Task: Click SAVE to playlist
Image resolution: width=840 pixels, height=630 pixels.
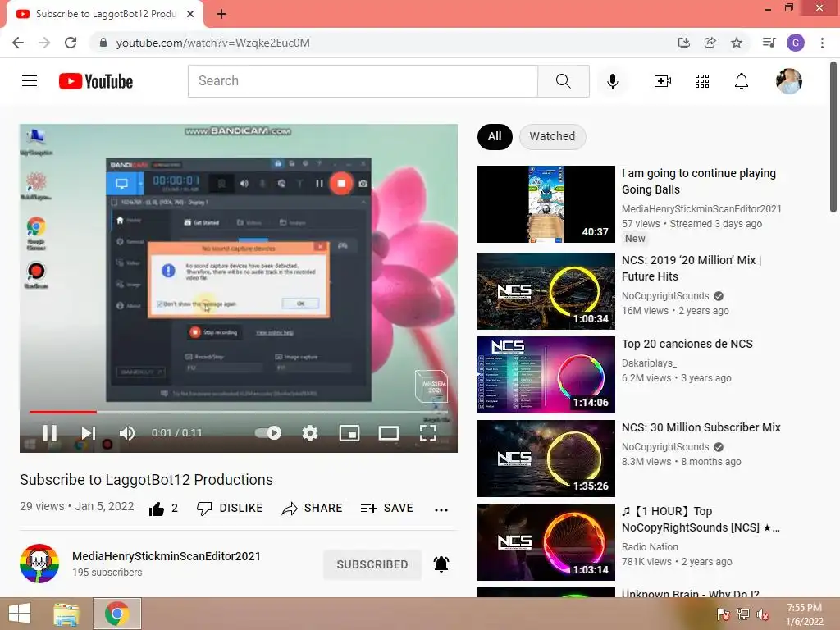Action: coord(386,509)
